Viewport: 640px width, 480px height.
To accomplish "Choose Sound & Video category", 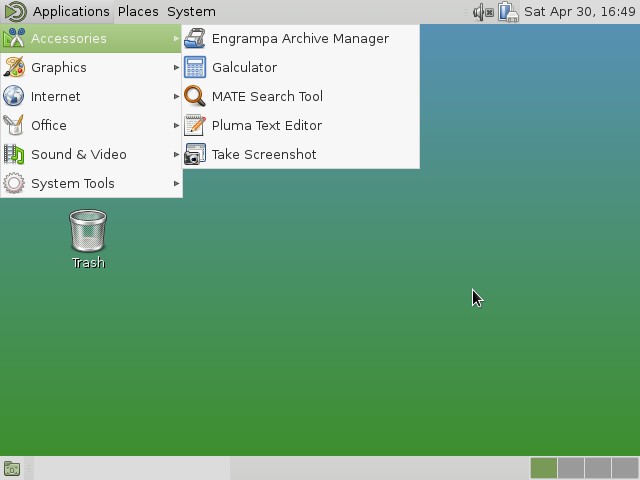I will coord(91,154).
